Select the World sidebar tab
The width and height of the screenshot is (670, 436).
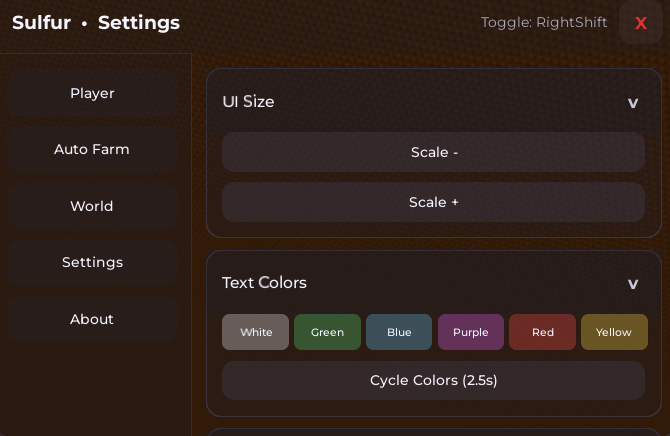[92, 206]
